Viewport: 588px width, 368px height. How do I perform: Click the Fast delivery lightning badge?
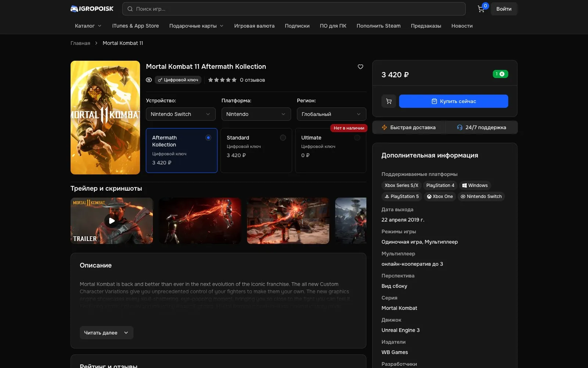[409, 127]
